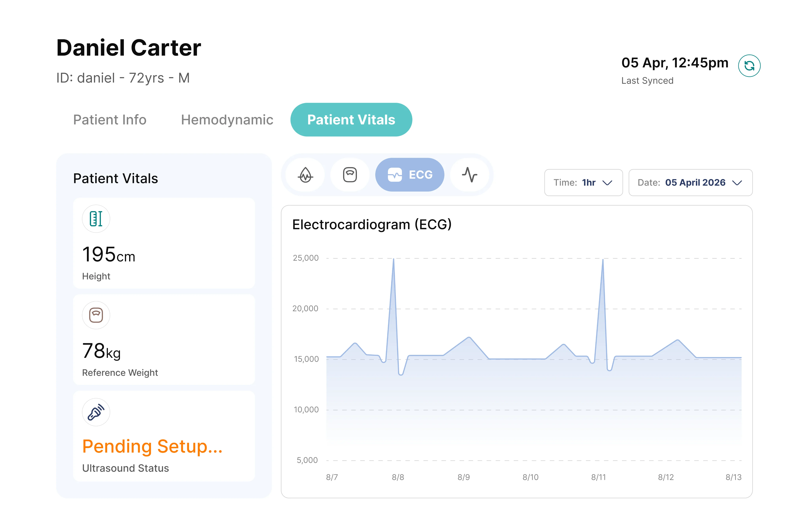Viewport: 809px width, 532px height.
Task: Click the ultrasound probe icon
Action: pyautogui.click(x=96, y=412)
